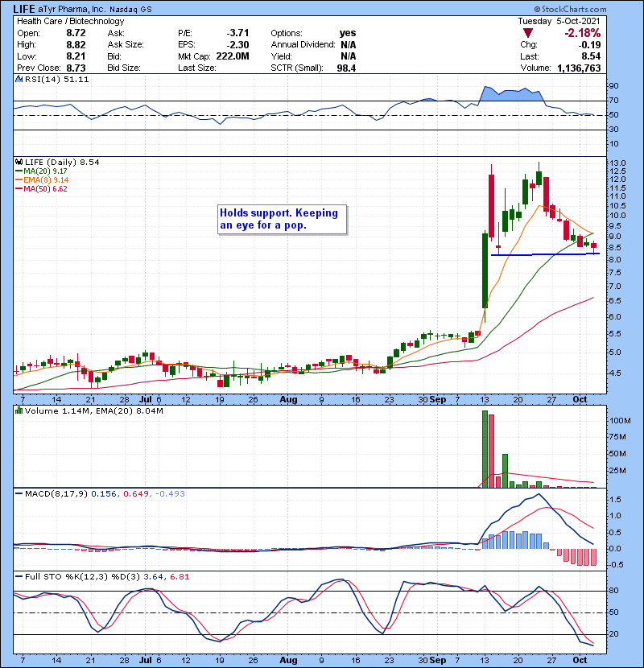The image size is (644, 668).
Task: Click the 13.0 price axis label
Action: click(617, 163)
